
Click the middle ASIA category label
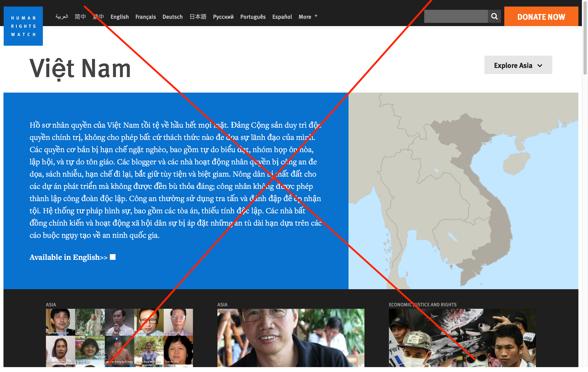coord(222,304)
